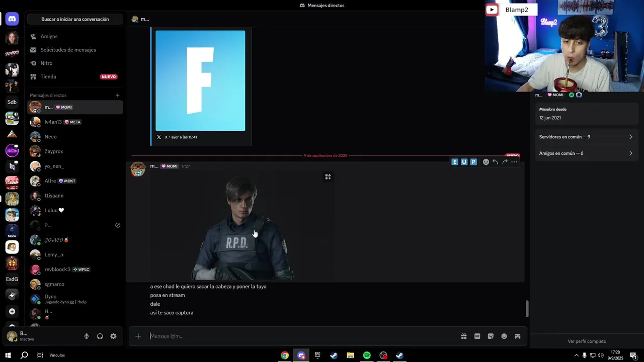This screenshot has width=644, height=362.
Task: Send a gift from message bar
Action: [464, 336]
